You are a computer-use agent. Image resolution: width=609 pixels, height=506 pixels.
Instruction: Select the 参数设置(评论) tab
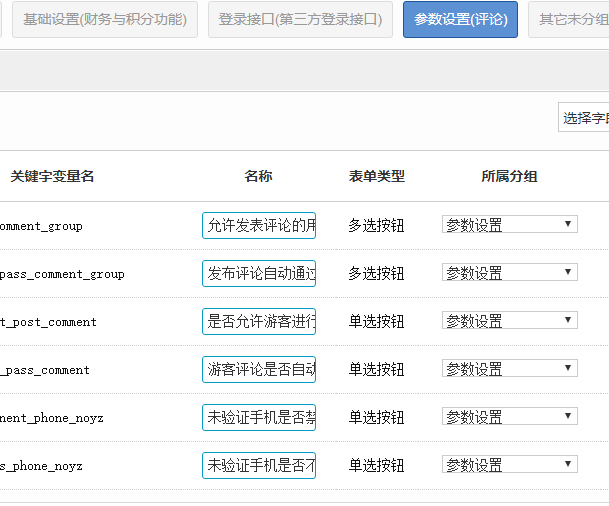click(x=460, y=19)
